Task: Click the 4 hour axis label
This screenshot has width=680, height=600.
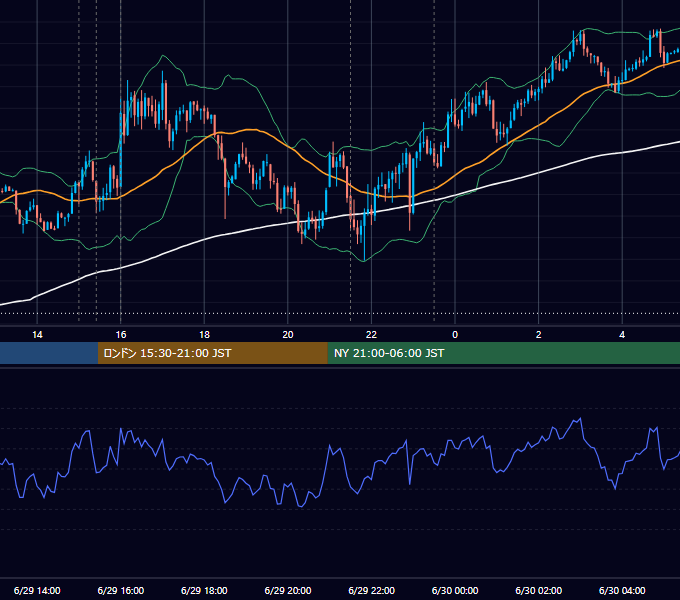Action: [x=622, y=335]
